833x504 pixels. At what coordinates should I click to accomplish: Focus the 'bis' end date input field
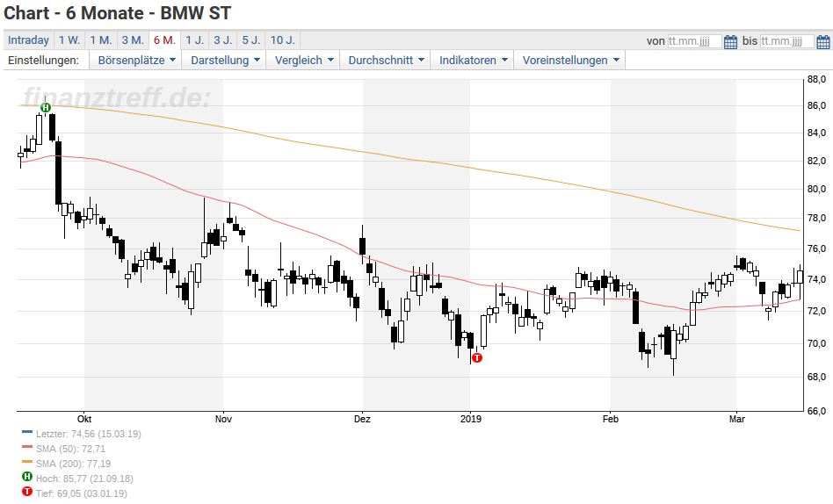coord(786,41)
